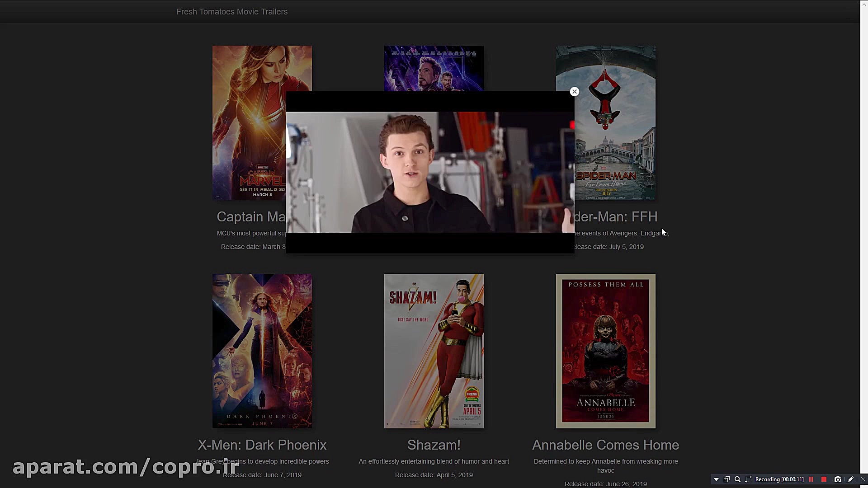Pause the screen recording
Image resolution: width=868 pixels, height=488 pixels.
click(x=811, y=479)
